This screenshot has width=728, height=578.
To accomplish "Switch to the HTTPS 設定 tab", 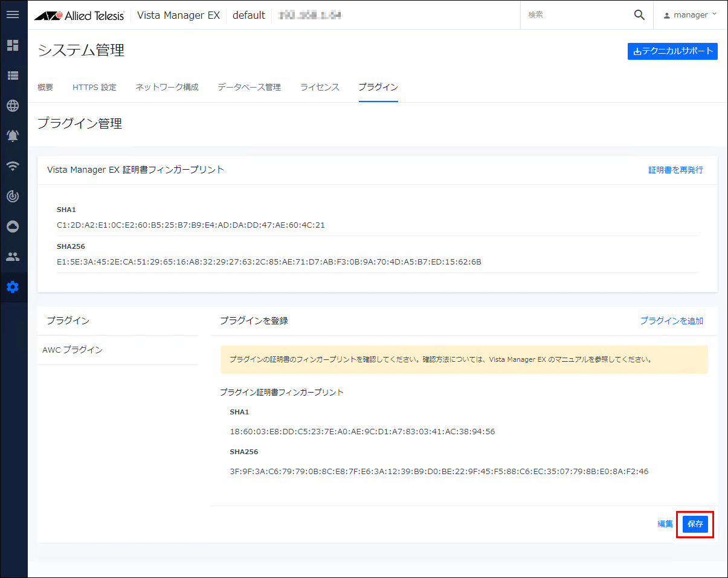I will pyautogui.click(x=94, y=88).
